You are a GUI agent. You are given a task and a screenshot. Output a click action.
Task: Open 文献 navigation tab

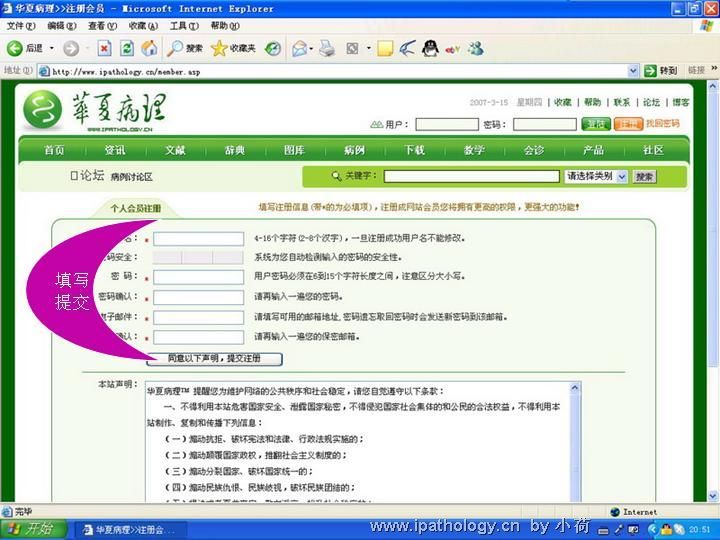tap(175, 150)
